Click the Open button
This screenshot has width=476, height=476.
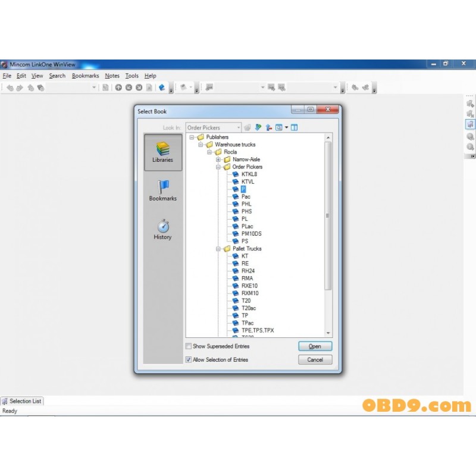pyautogui.click(x=315, y=346)
